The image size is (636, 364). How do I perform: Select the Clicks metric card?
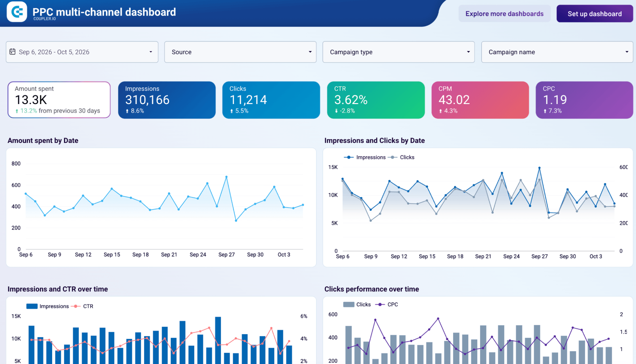tap(271, 100)
